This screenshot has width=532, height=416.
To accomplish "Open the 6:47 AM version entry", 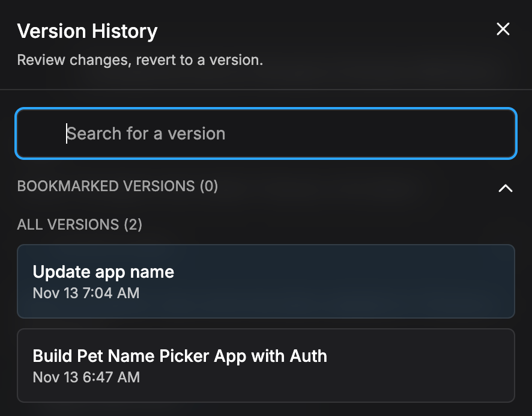I will (266, 365).
